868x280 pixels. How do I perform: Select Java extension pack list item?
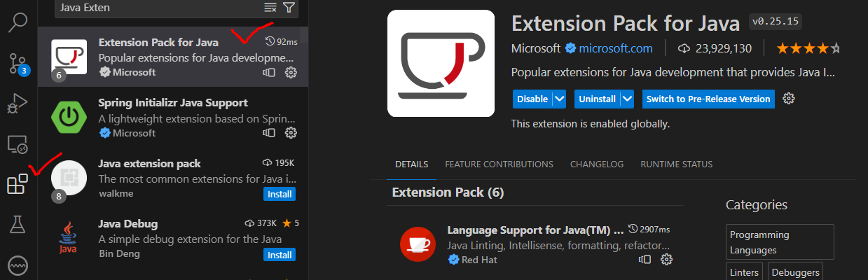tap(173, 178)
